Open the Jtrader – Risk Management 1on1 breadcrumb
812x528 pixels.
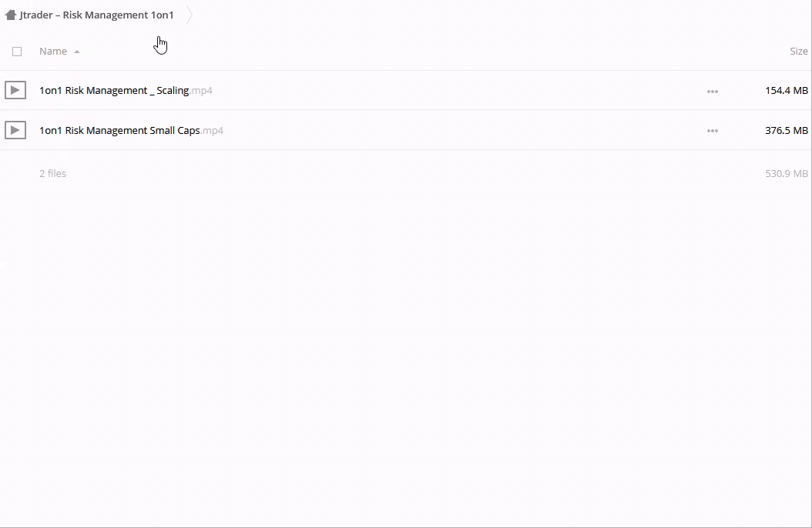pos(96,15)
